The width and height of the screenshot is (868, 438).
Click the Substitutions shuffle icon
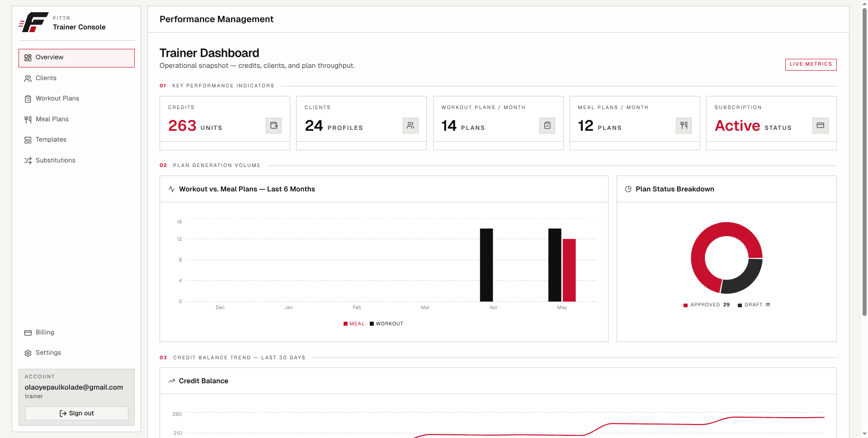click(x=28, y=161)
